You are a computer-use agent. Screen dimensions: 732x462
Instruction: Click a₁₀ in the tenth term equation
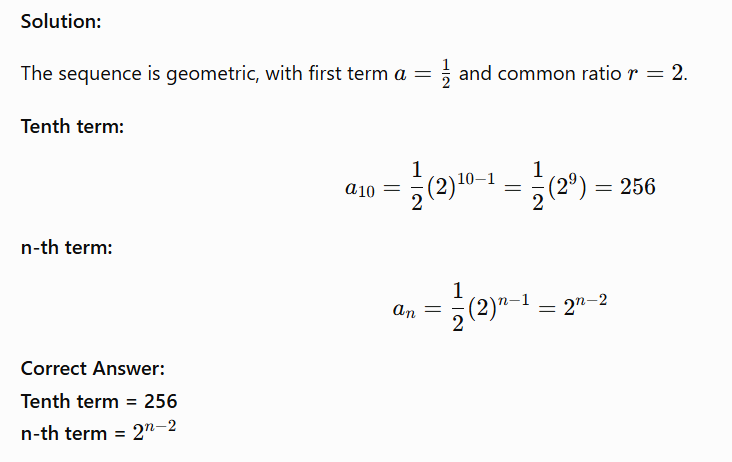point(359,188)
